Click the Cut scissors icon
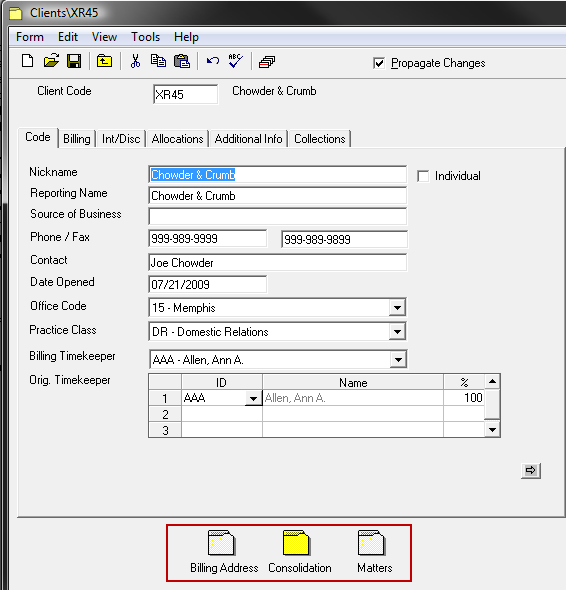The height and width of the screenshot is (590, 566). click(135, 61)
